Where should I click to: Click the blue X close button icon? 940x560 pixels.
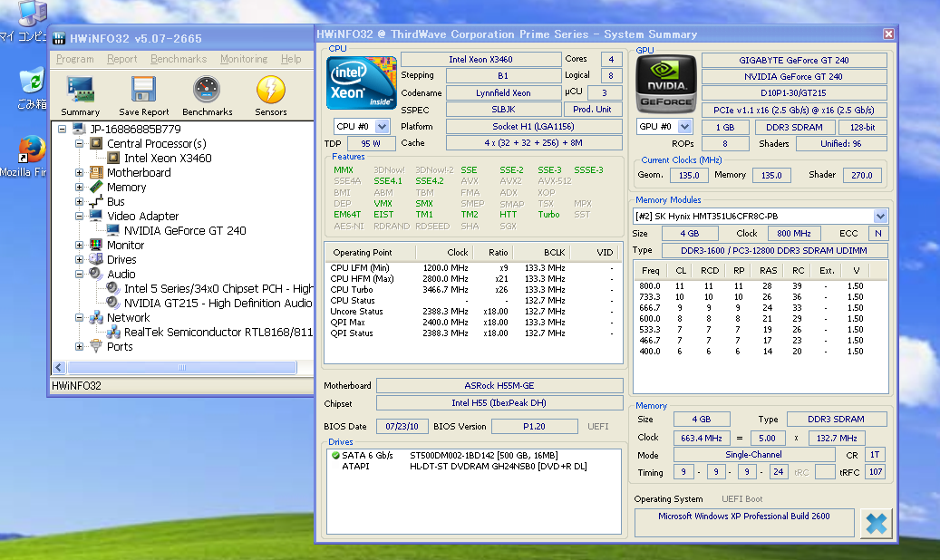pyautogui.click(x=876, y=524)
